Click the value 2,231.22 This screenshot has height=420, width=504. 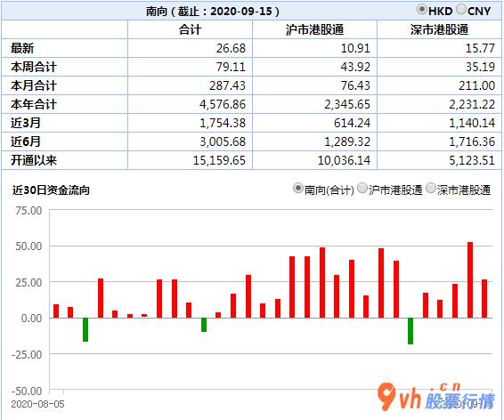click(472, 104)
